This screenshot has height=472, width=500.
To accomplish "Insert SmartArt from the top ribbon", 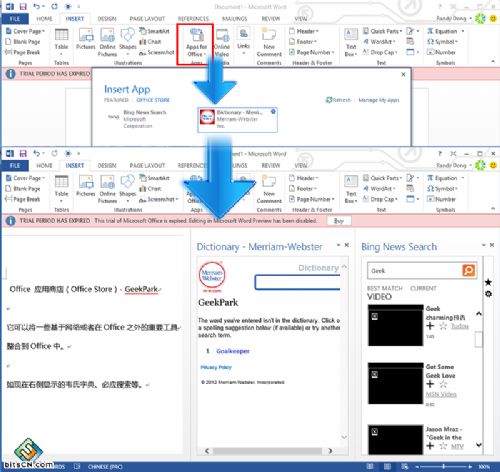I will (x=154, y=31).
